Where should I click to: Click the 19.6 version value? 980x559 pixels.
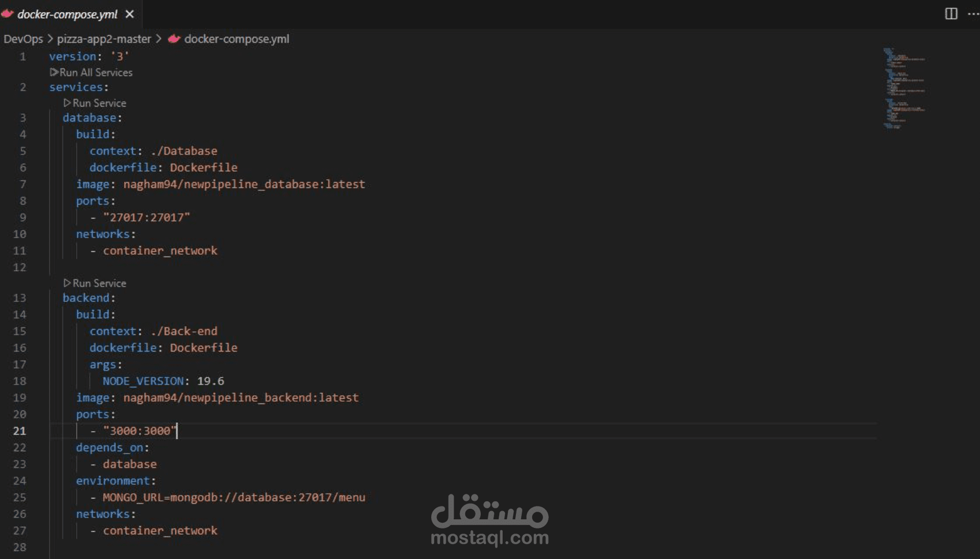click(x=210, y=381)
